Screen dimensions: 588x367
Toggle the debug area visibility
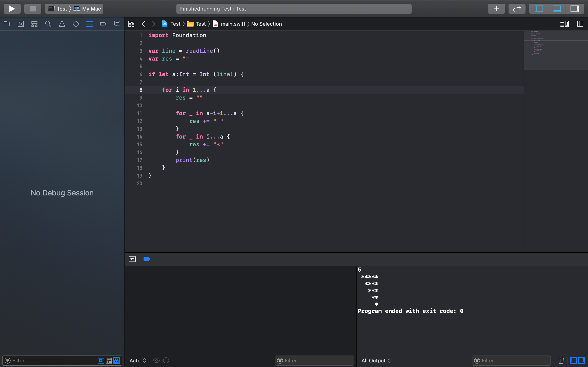(x=557, y=9)
